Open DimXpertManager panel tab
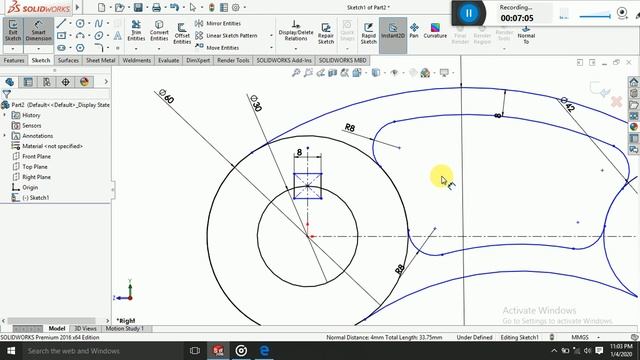The height and width of the screenshot is (360, 640). [x=66, y=82]
